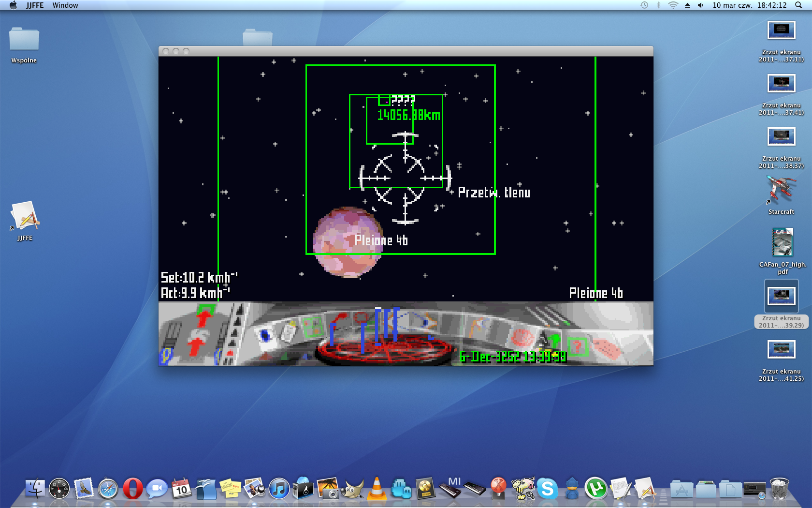
Task: Click the Przeciw. tlenu label
Action: (x=494, y=193)
